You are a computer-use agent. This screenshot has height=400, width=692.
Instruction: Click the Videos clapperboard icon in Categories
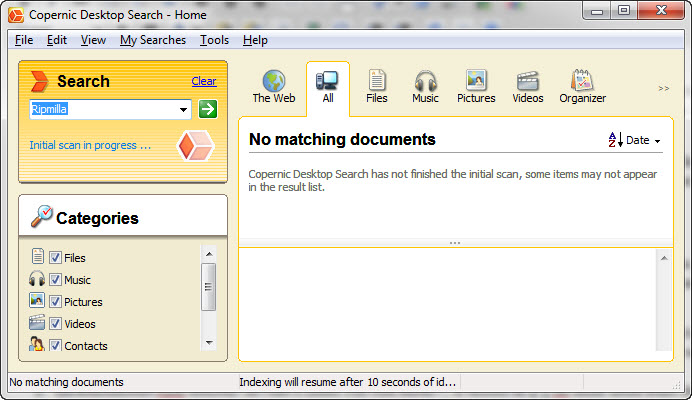click(37, 322)
